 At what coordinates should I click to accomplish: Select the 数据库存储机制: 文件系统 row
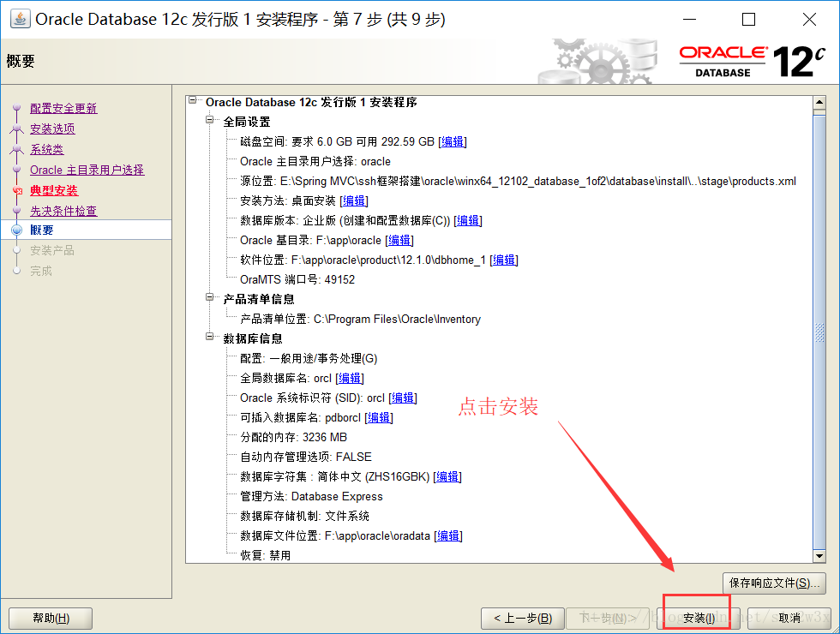305,516
